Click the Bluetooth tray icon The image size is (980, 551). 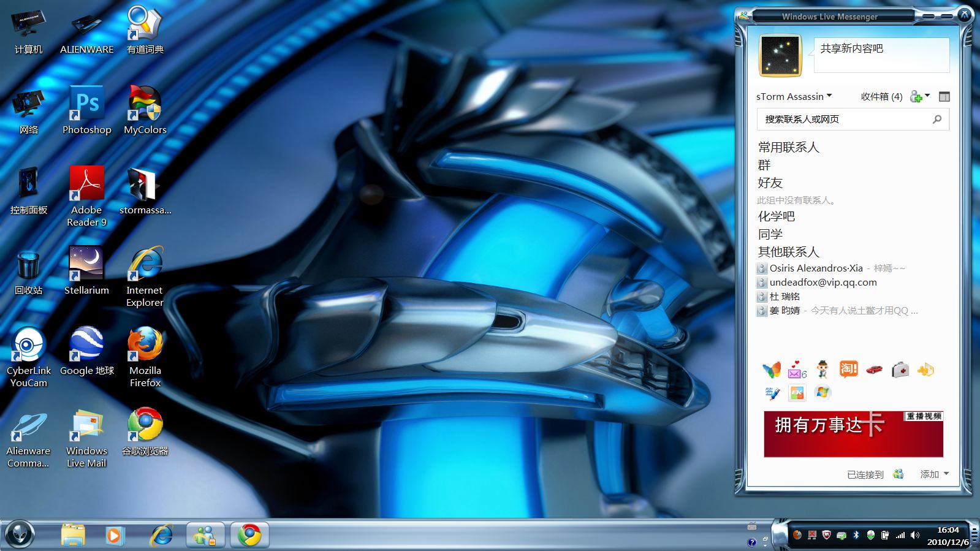point(856,535)
